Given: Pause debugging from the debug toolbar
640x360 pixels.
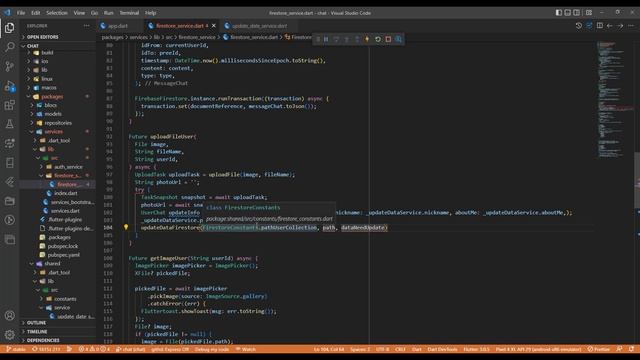Looking at the screenshot, I should (x=326, y=39).
